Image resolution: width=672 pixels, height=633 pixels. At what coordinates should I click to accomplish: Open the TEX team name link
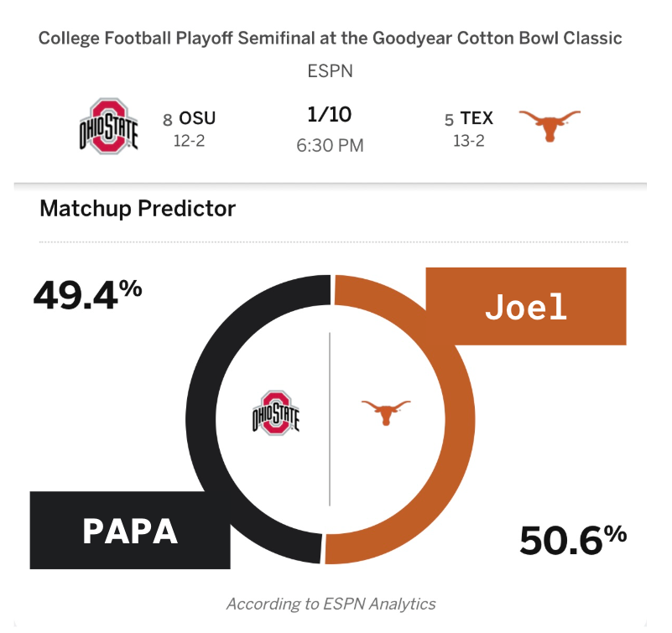[477, 118]
